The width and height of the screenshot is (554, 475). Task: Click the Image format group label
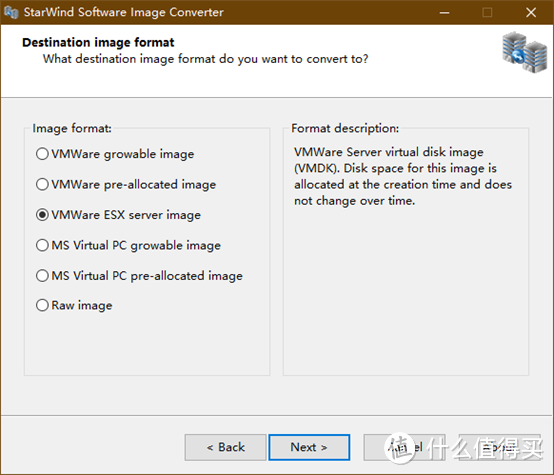point(72,128)
